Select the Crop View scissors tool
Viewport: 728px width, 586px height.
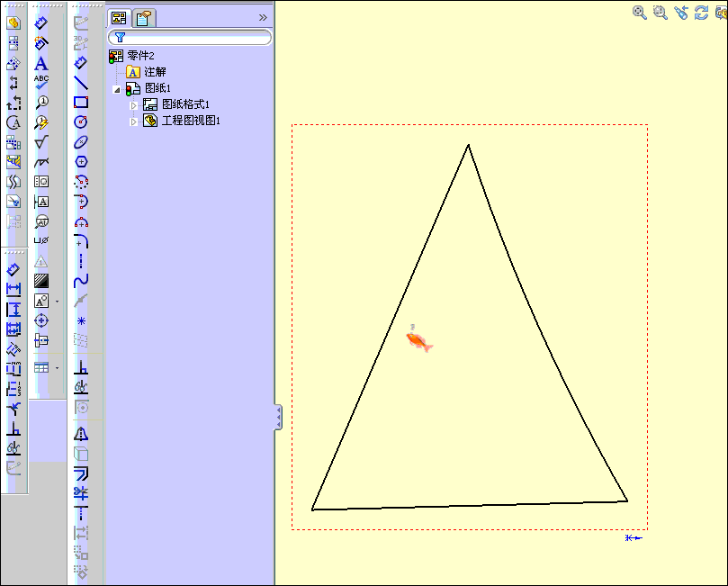pos(13,202)
